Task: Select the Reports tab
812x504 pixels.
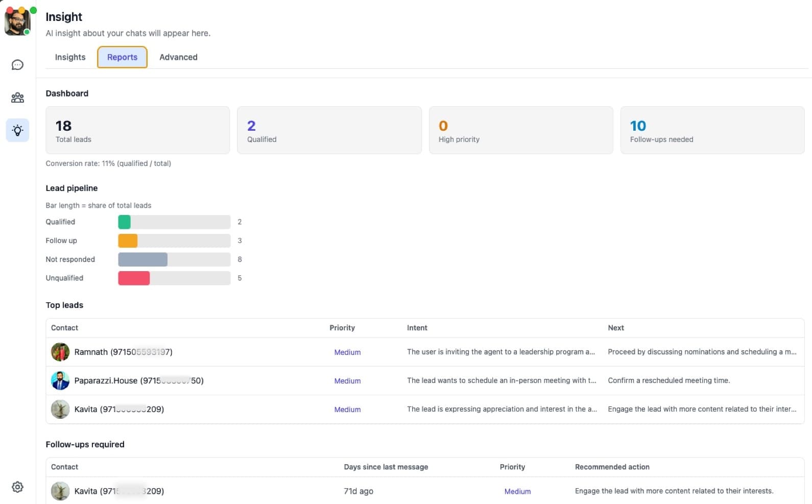Action: tap(122, 57)
